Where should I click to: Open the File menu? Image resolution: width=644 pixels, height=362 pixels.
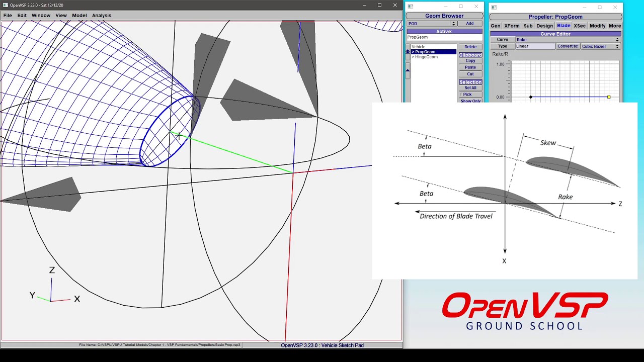8,16
